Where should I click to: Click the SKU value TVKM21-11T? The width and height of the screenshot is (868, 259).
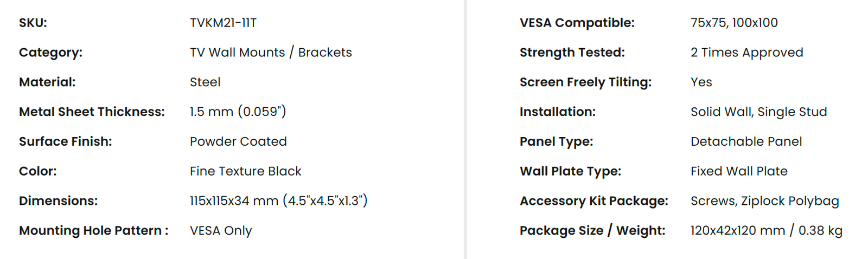223,23
